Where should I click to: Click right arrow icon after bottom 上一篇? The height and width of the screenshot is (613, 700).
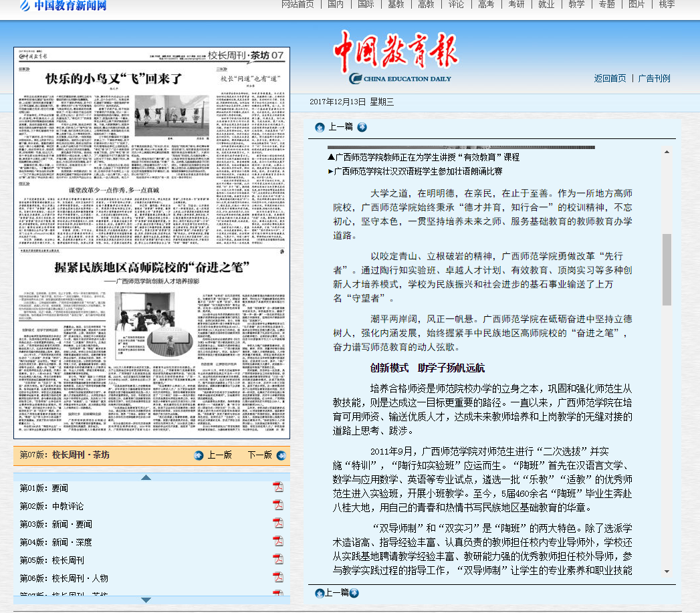pyautogui.click(x=354, y=594)
